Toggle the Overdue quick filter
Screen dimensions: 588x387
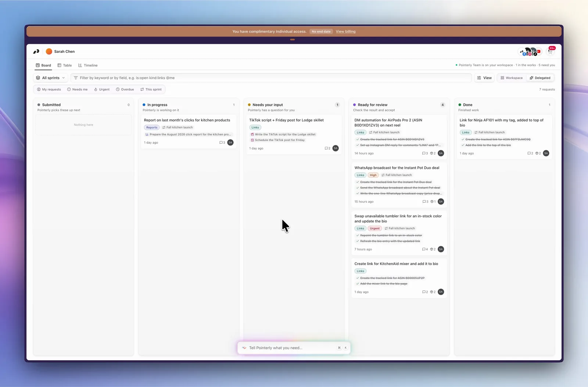coord(125,89)
